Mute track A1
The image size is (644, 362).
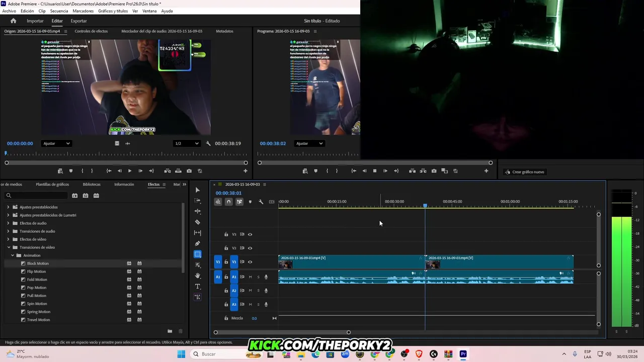[x=250, y=277]
